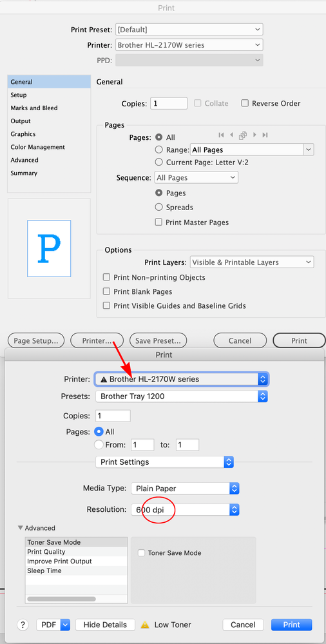Select Print Quality in Advanced list
The height and width of the screenshot is (644, 326).
(x=77, y=552)
